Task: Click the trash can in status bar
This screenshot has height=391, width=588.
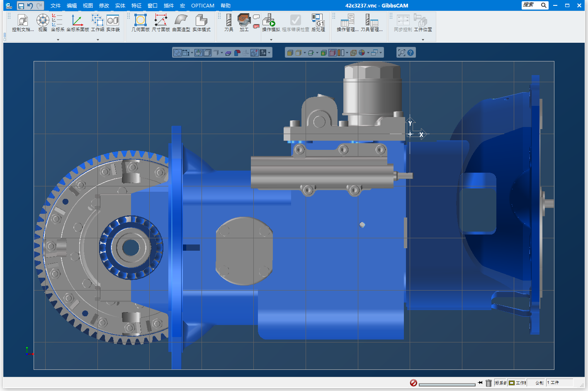Action: click(x=488, y=383)
